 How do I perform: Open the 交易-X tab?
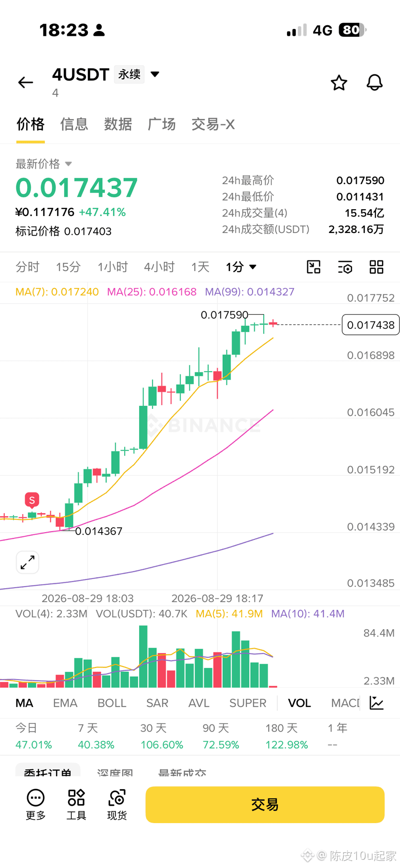[213, 124]
